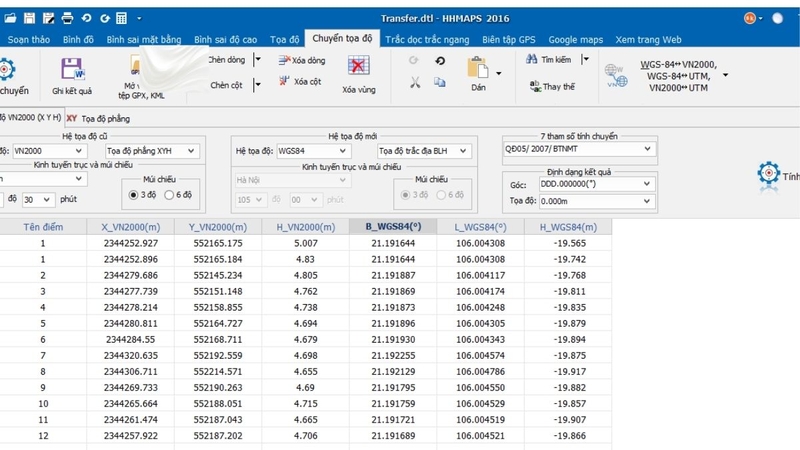Click the save-as pencil disk icon

48,18
